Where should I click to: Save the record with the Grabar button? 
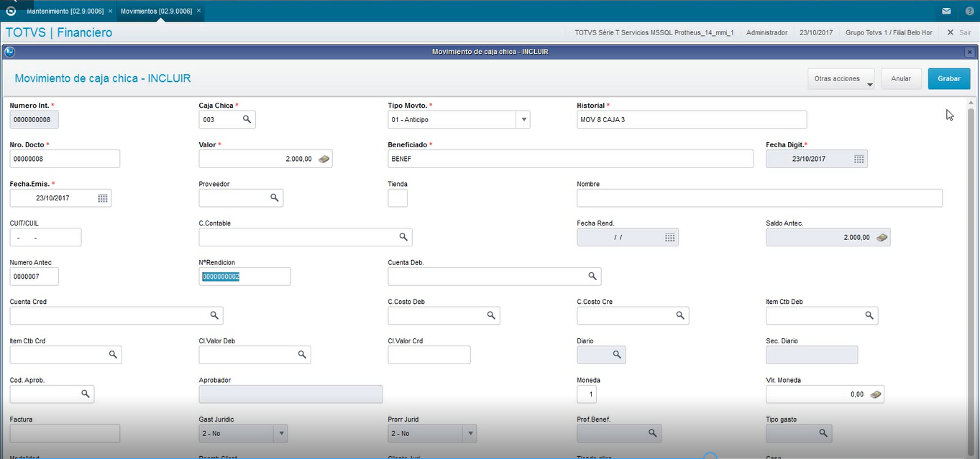[x=949, y=79]
